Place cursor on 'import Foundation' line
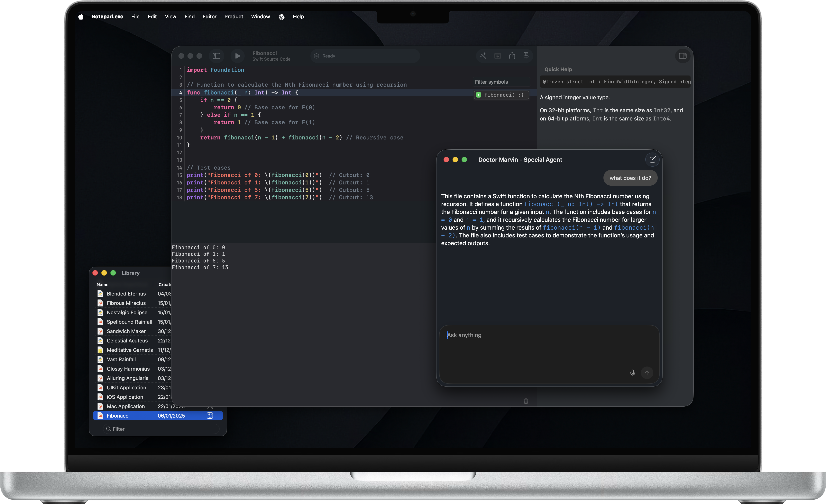Image resolution: width=826 pixels, height=504 pixels. [216, 70]
